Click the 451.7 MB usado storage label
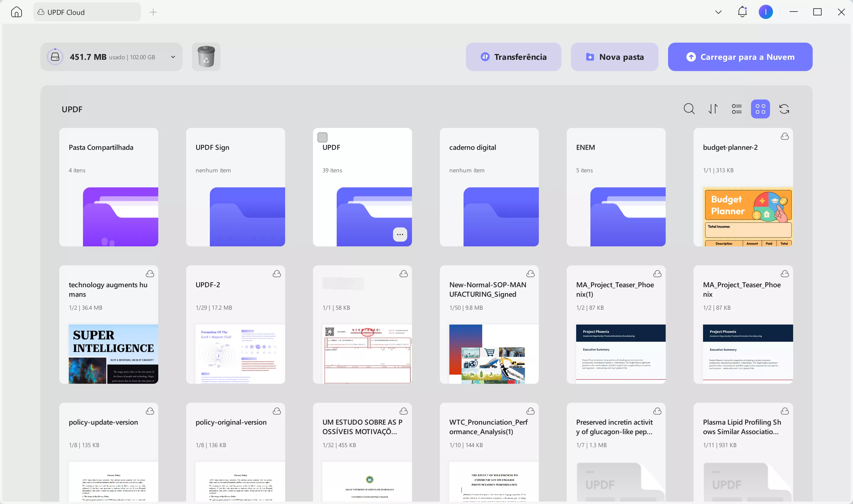This screenshot has width=853, height=504. pyautogui.click(x=112, y=57)
